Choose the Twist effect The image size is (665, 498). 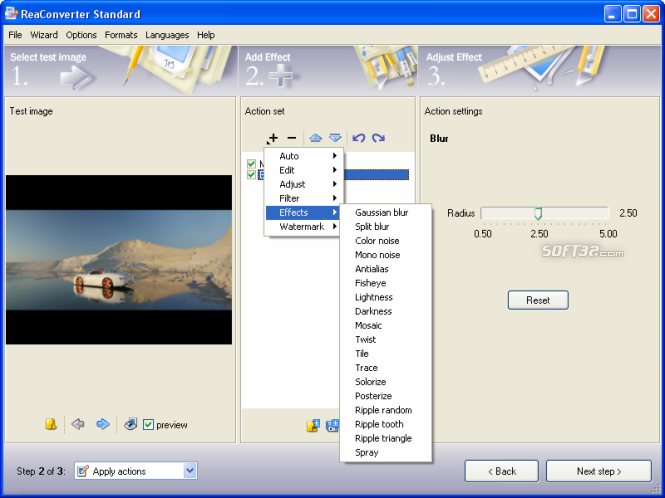point(386,339)
